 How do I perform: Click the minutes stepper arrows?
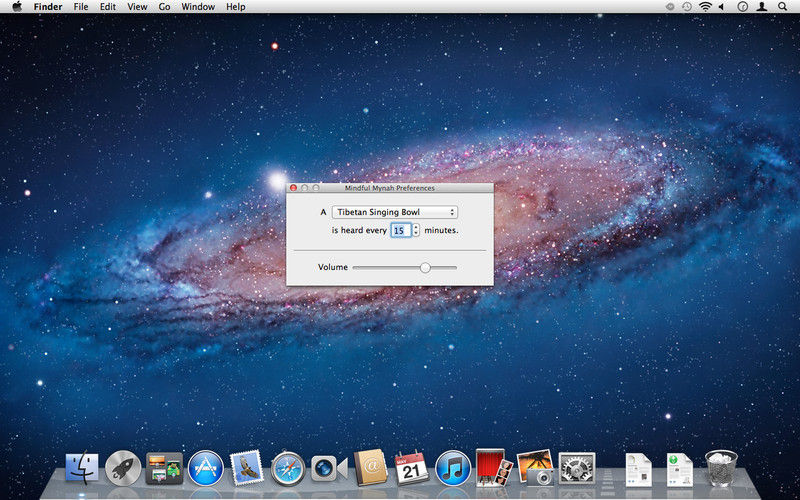(416, 231)
